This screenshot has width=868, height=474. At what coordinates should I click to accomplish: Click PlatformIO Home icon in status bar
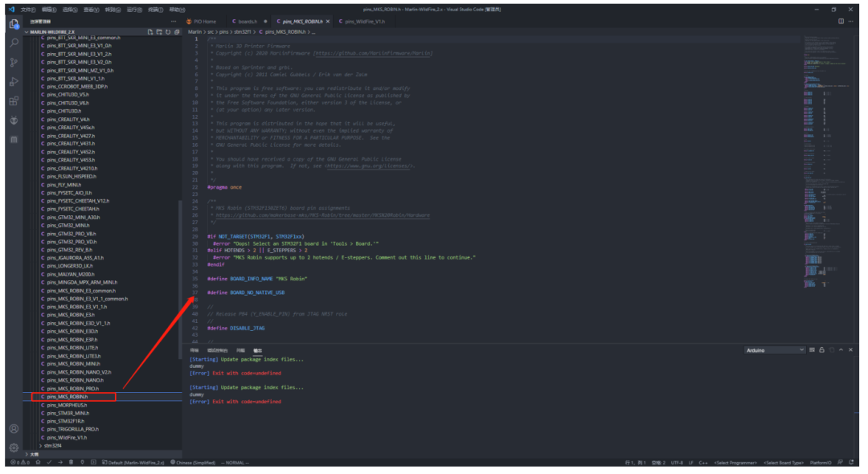[39, 463]
